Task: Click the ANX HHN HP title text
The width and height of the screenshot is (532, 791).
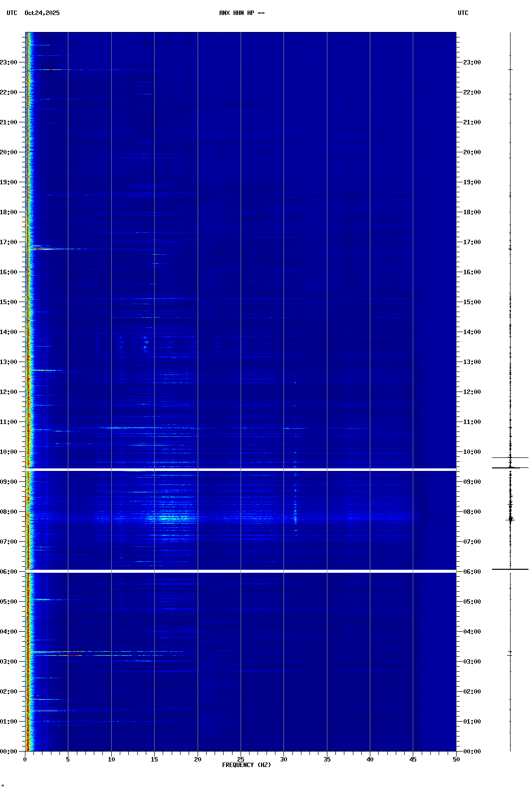Action: click(242, 13)
